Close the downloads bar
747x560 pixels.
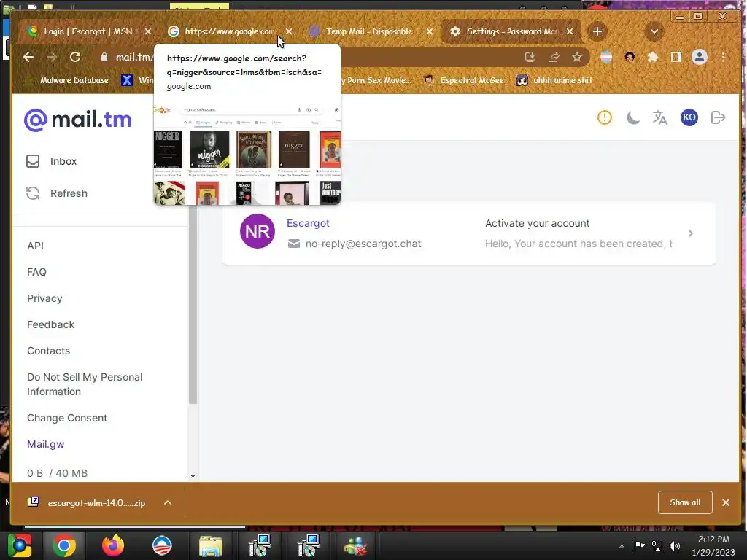726,502
